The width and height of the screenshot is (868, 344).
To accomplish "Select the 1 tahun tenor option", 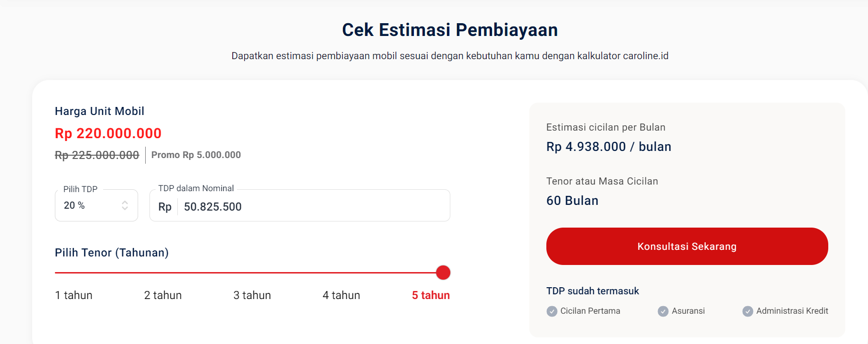I will coord(74,295).
